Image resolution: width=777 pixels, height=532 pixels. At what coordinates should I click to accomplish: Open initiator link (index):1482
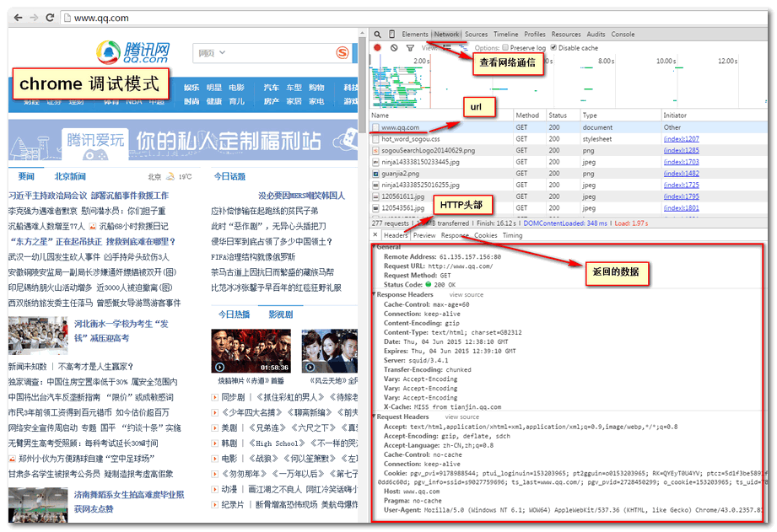[x=682, y=174]
